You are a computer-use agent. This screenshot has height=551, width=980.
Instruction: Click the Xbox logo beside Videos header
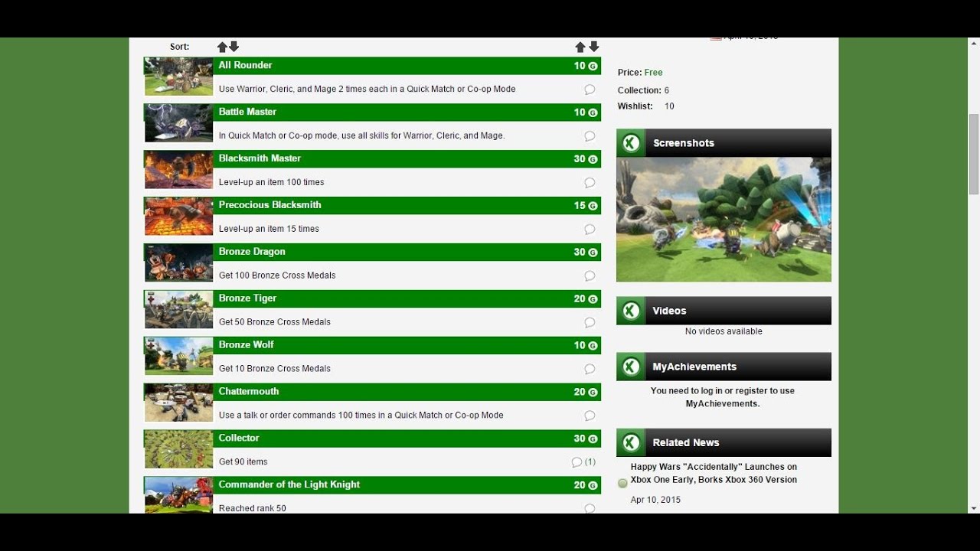pyautogui.click(x=631, y=311)
